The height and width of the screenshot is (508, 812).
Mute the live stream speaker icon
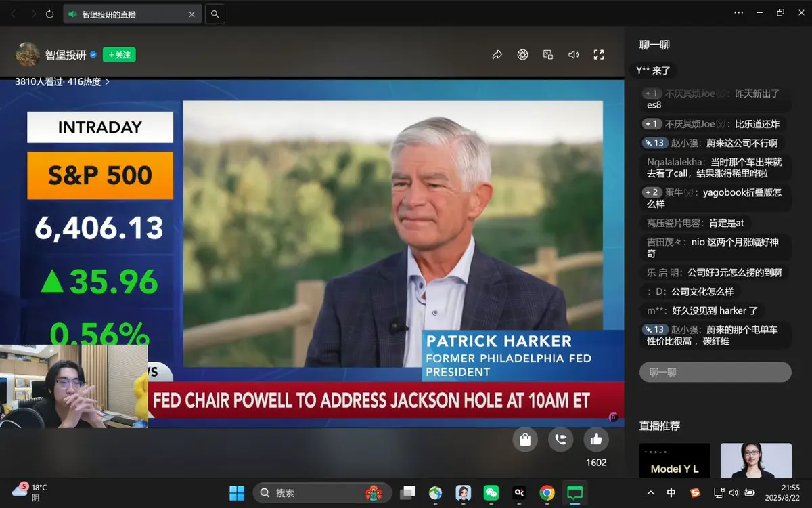pyautogui.click(x=574, y=55)
